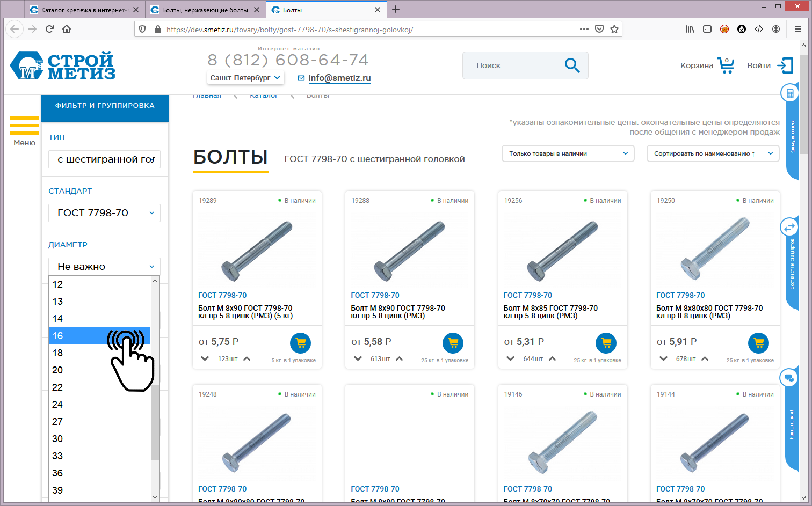Viewport: 812px width, 506px height.
Task: Choose diameter 30 in dropdown list
Action: click(57, 439)
